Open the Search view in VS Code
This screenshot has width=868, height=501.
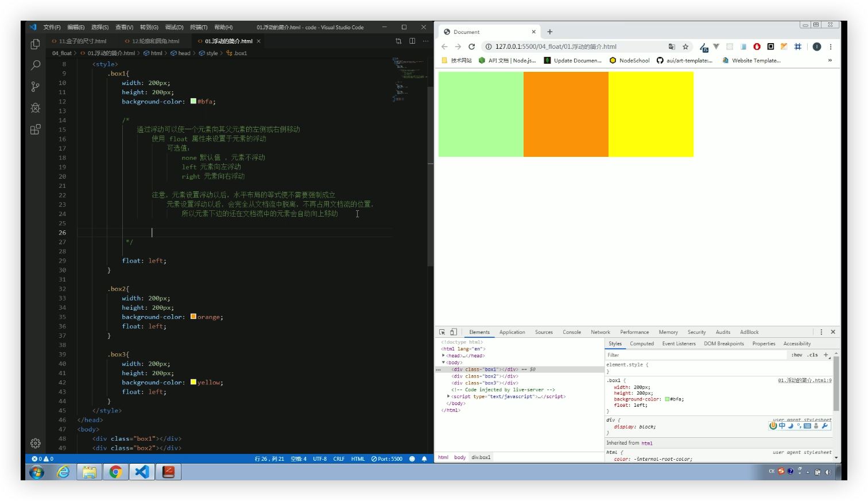(35, 65)
